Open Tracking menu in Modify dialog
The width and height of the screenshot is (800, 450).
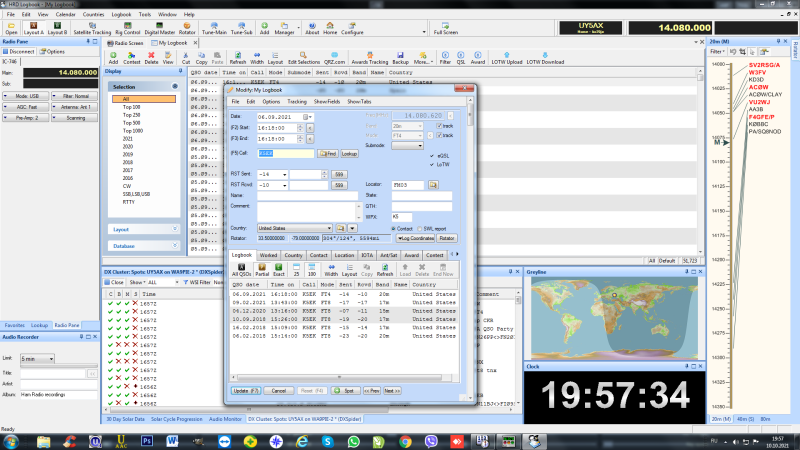click(x=297, y=102)
